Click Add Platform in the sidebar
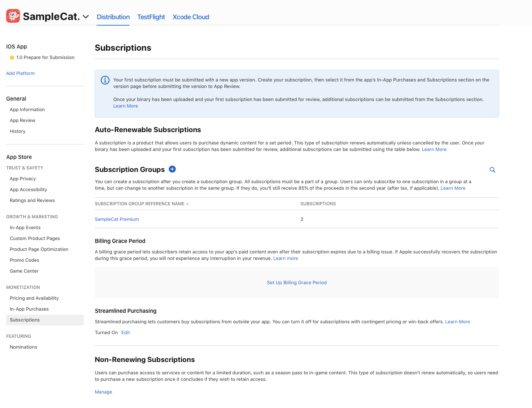Image resolution: width=532 pixels, height=408 pixels. point(20,73)
